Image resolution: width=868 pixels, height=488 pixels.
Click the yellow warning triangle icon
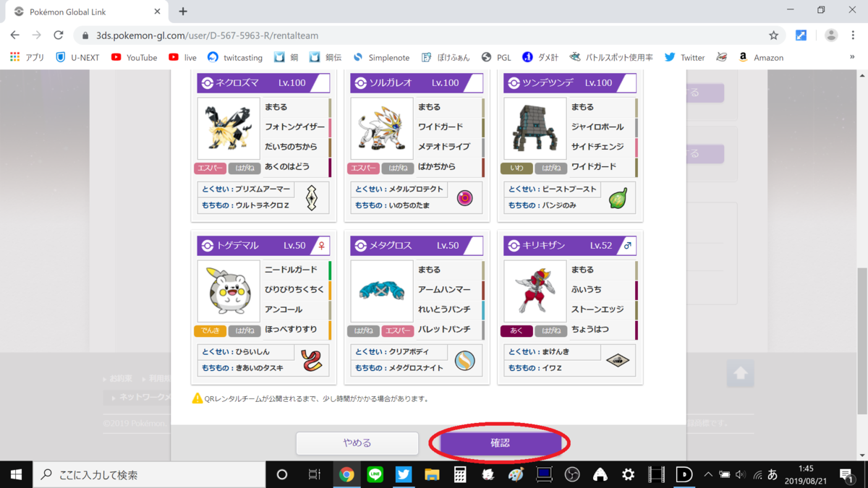(197, 398)
